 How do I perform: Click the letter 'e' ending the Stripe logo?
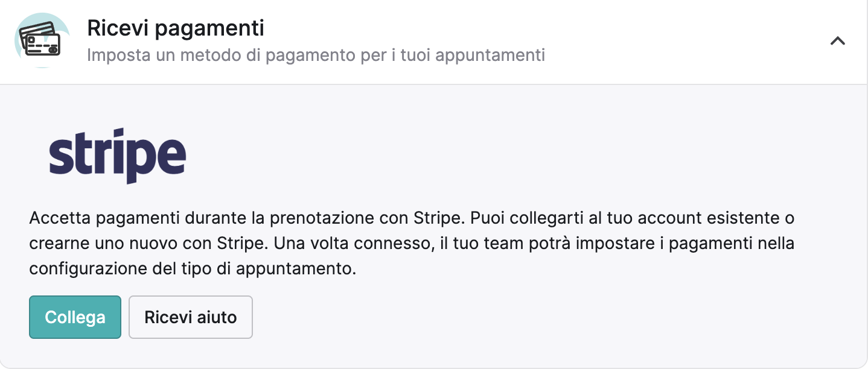[x=172, y=156]
